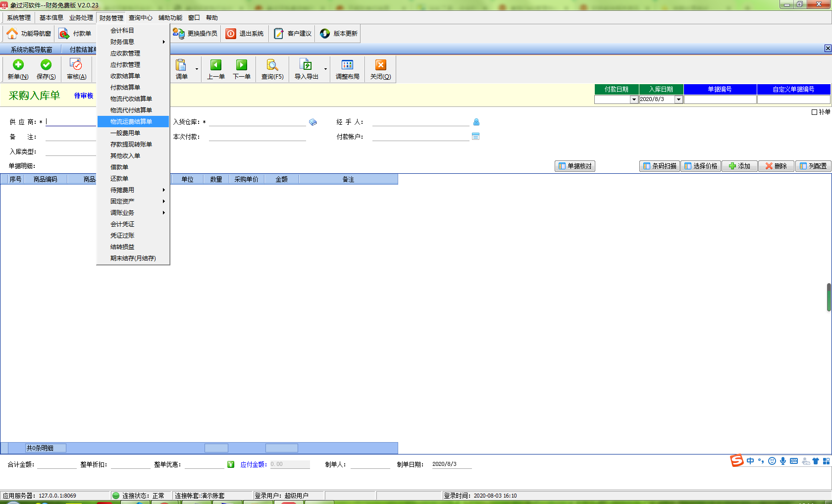Click Sogou emoji smiley icon
The width and height of the screenshot is (832, 504).
(x=772, y=461)
